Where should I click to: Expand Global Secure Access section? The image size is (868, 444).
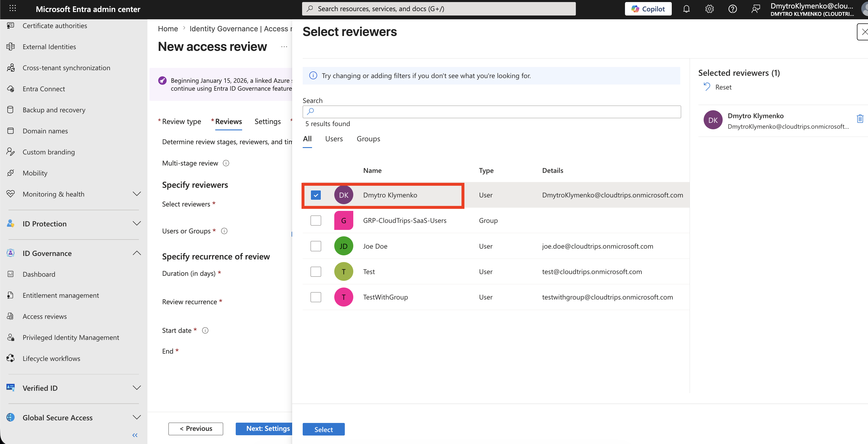[137, 417]
